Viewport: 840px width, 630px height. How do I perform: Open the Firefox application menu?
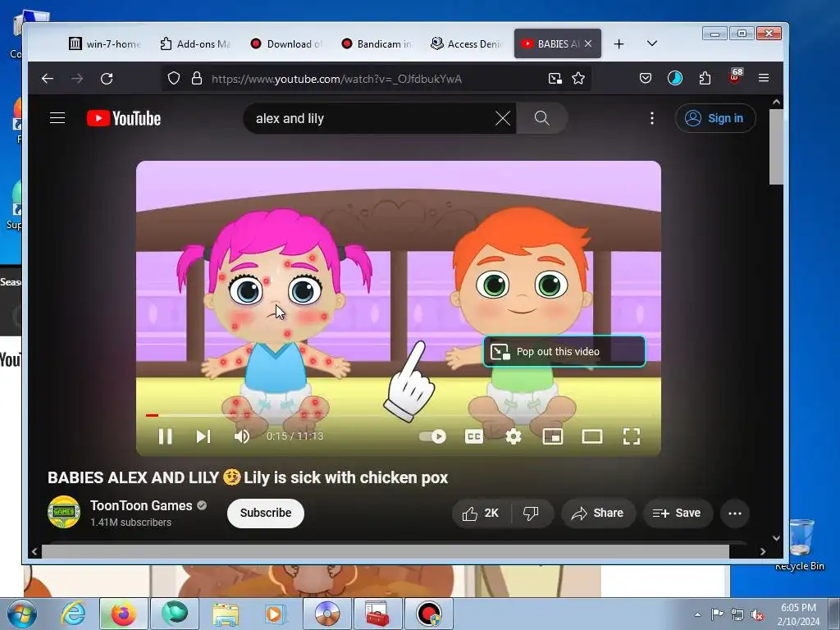(x=764, y=78)
